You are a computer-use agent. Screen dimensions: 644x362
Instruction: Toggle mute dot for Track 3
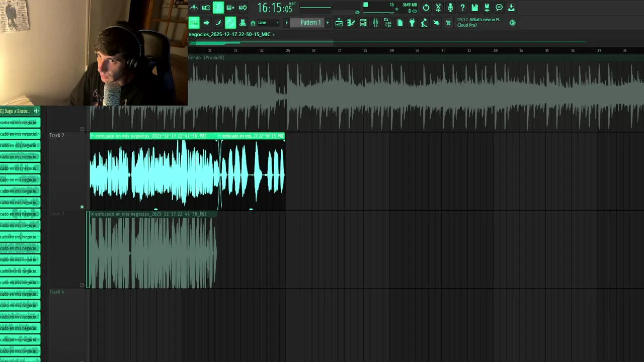coord(82,285)
